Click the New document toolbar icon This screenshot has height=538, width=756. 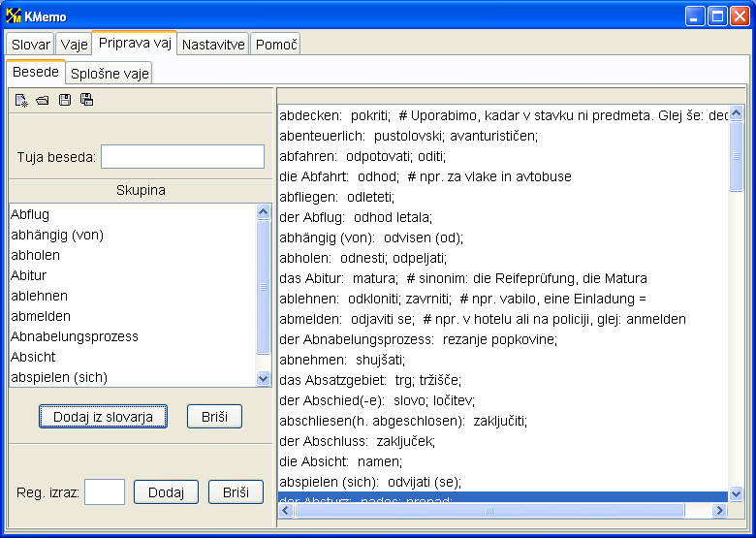coord(21,100)
